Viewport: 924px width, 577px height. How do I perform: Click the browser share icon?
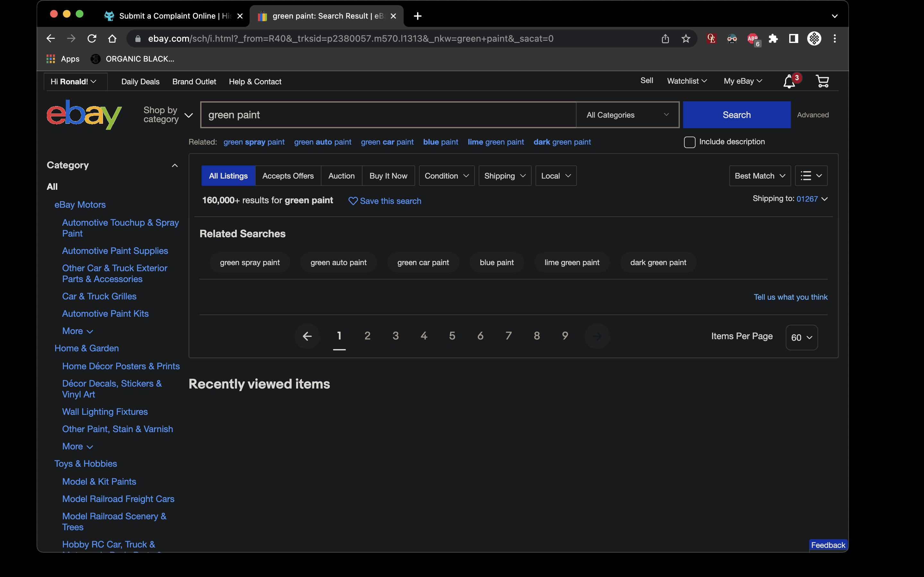point(665,38)
